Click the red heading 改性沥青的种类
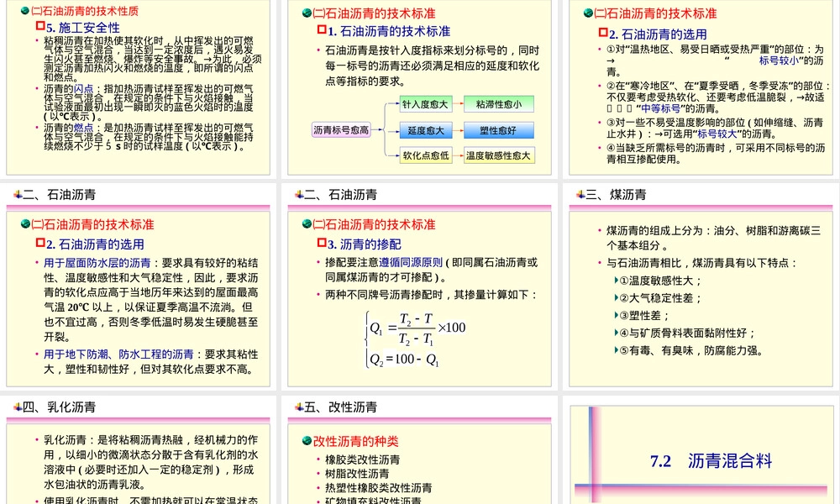 tap(355, 441)
